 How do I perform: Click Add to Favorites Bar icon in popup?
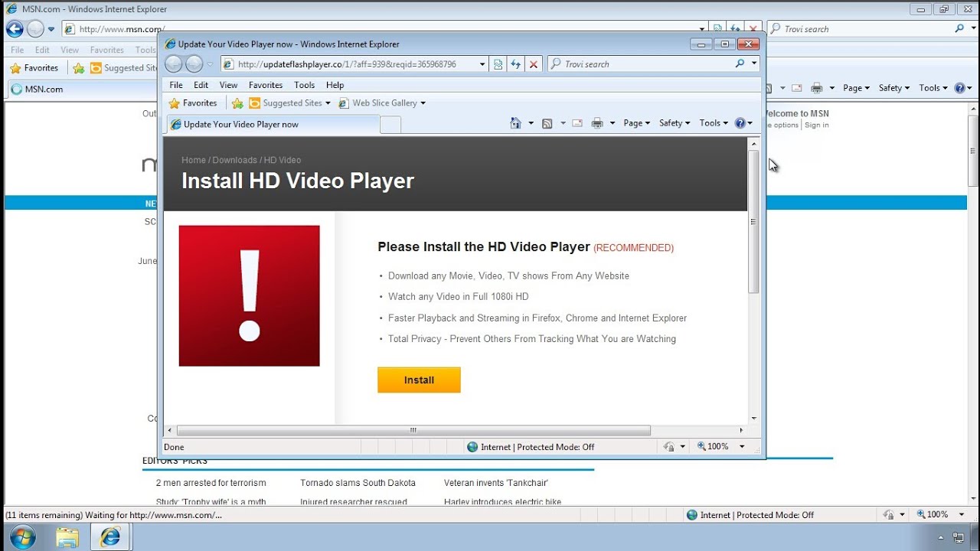click(x=237, y=103)
